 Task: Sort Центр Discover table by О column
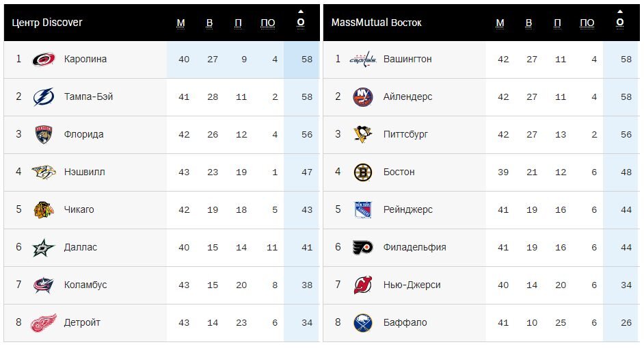click(301, 23)
